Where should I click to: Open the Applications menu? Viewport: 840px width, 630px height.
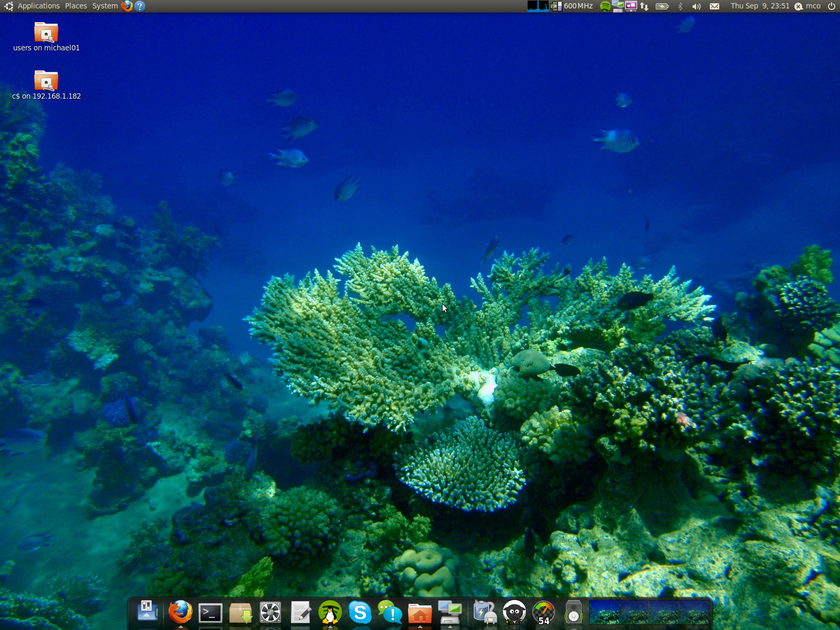tap(38, 6)
